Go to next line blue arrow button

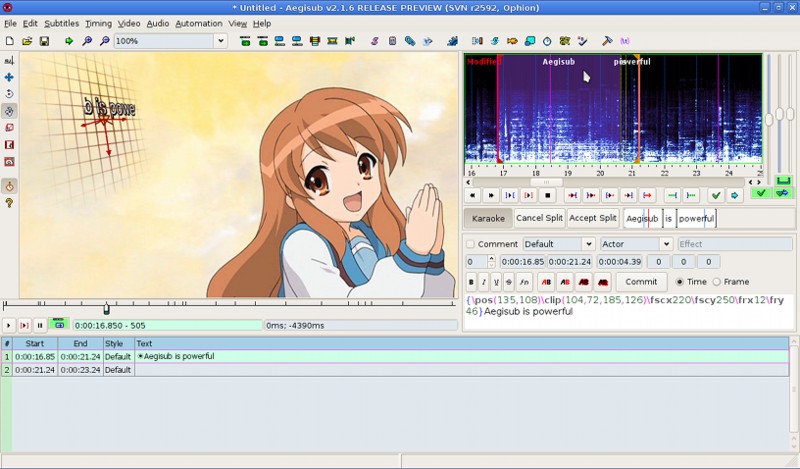(734, 195)
